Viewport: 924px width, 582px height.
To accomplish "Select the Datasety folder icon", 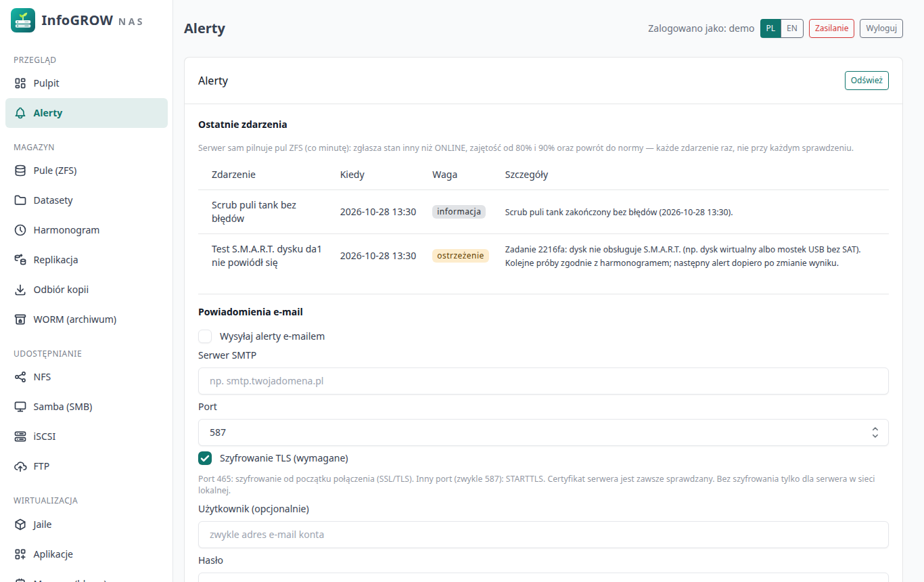I will [x=20, y=200].
